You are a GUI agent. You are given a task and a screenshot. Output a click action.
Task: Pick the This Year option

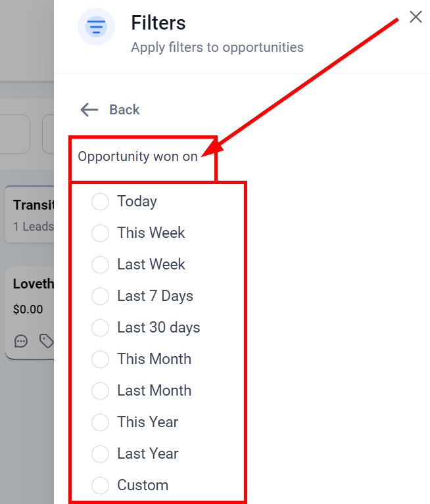tap(101, 423)
